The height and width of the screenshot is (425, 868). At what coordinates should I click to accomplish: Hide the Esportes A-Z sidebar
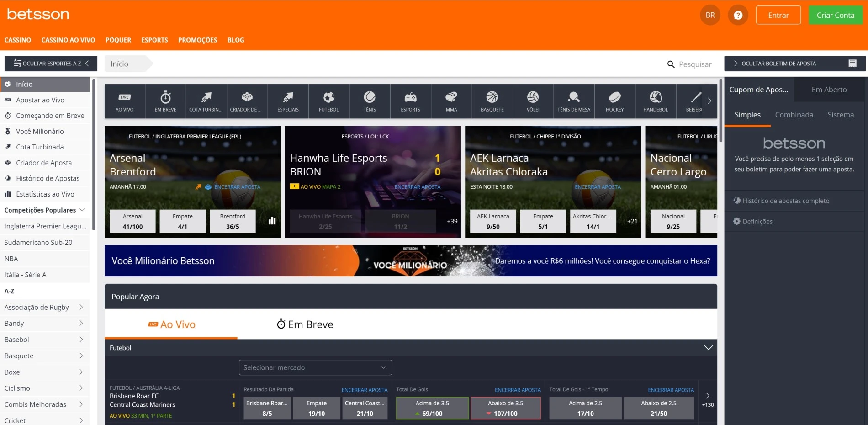coord(51,64)
